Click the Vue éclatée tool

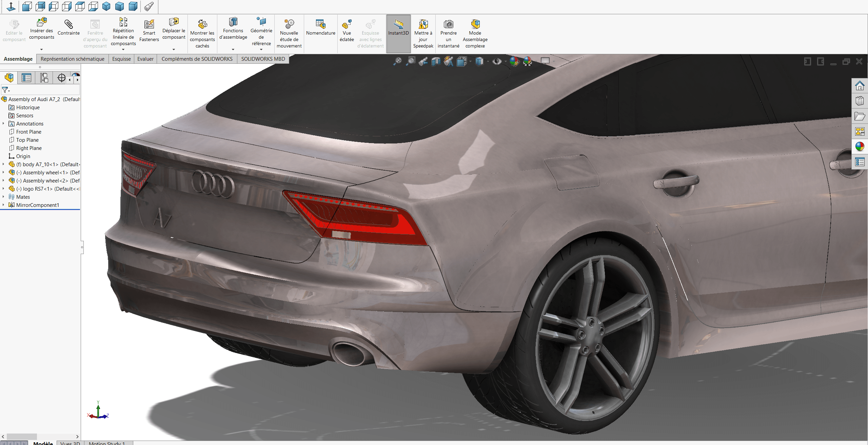coord(347,31)
